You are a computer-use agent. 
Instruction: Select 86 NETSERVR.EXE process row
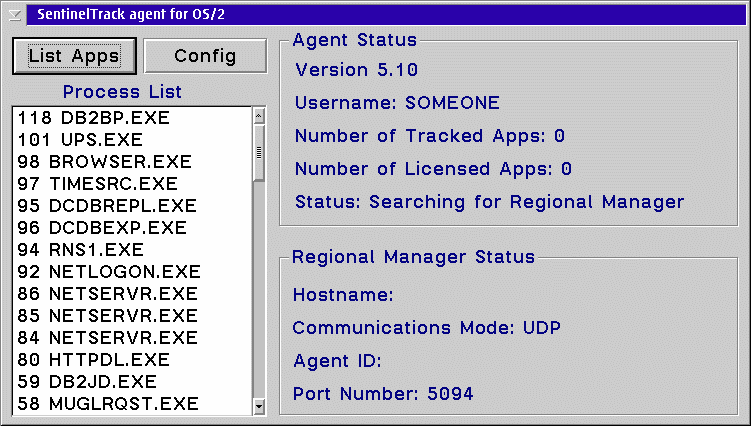tap(133, 294)
